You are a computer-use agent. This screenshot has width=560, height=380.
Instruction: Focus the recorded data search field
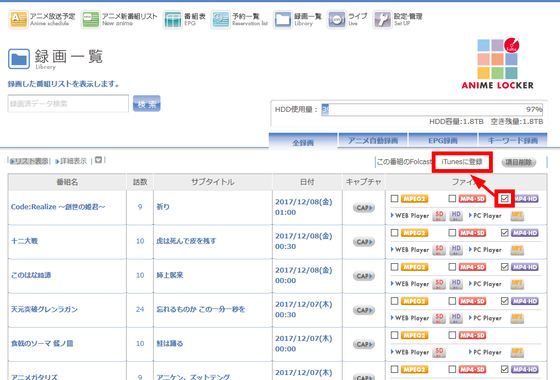point(68,104)
